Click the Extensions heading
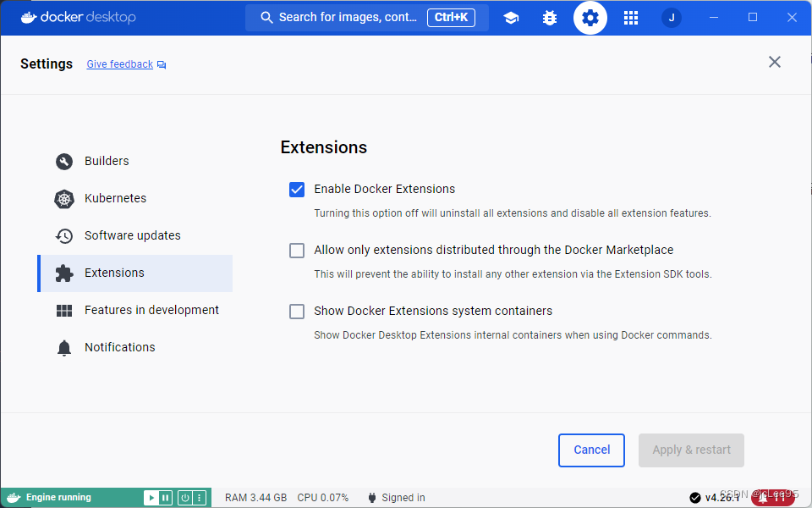The width and height of the screenshot is (812, 508). click(324, 147)
